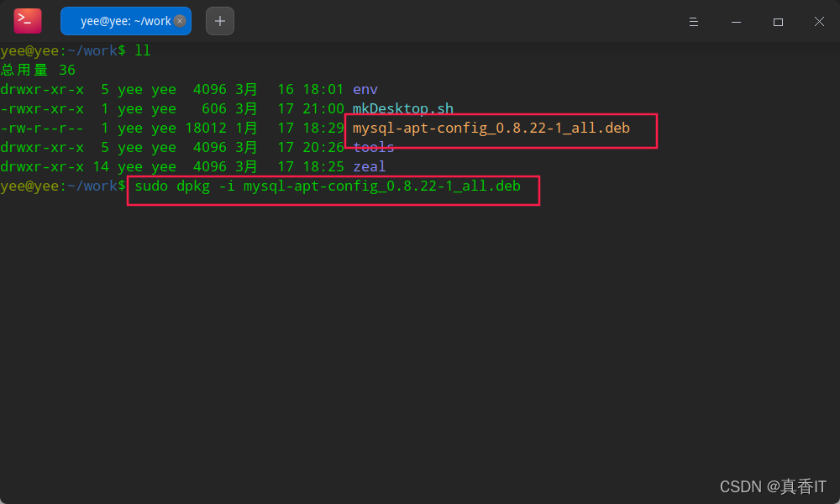Screen dimensions: 840x504
Task: Click the file size 18012
Action: coord(206,128)
